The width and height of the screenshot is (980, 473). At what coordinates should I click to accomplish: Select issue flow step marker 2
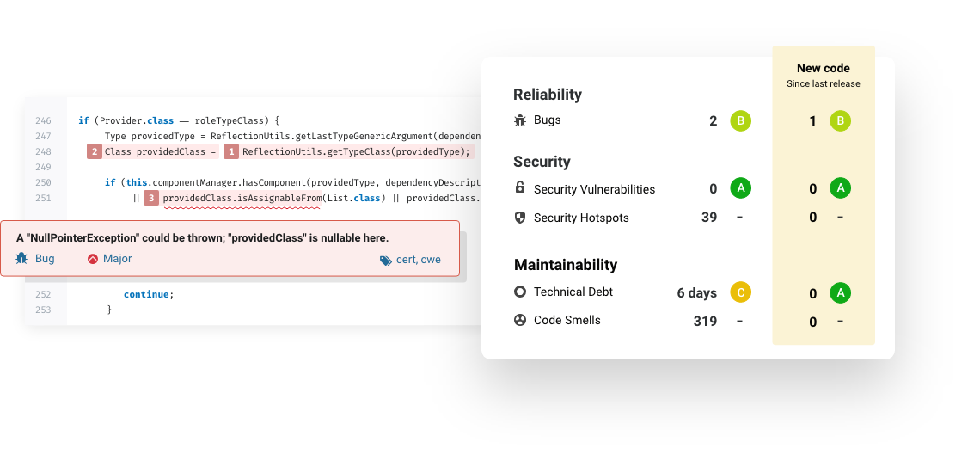tap(95, 152)
